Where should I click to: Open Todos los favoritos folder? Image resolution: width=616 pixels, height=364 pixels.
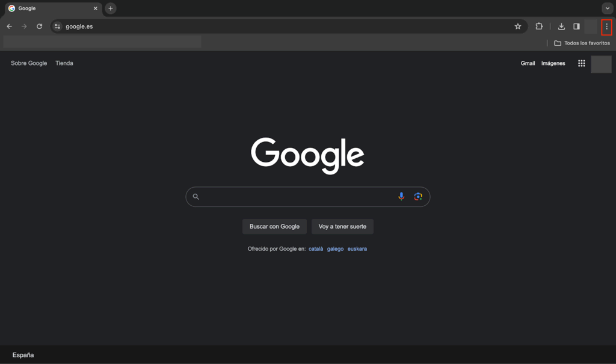[x=582, y=43]
